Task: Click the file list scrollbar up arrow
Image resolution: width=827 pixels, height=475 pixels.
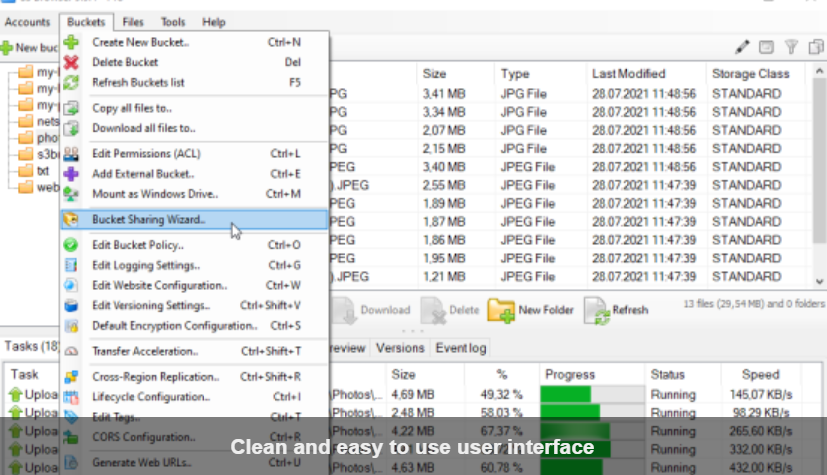Action: (x=818, y=73)
